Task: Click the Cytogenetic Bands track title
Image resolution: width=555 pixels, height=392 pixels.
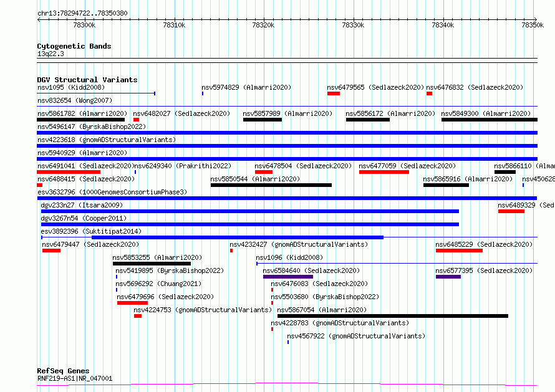Action: pyautogui.click(x=74, y=46)
